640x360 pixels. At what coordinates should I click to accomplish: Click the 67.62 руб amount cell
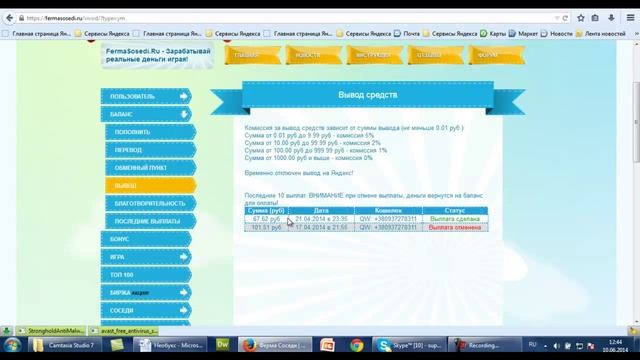click(x=266, y=219)
